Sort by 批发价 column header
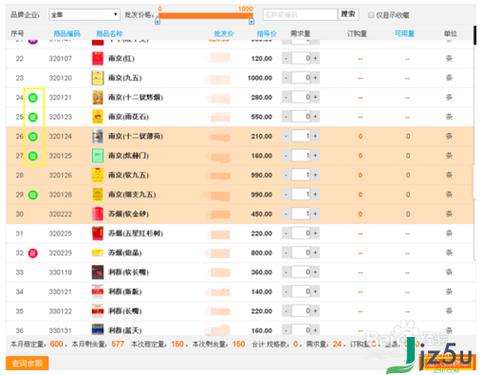The image size is (484, 375). pyautogui.click(x=224, y=34)
